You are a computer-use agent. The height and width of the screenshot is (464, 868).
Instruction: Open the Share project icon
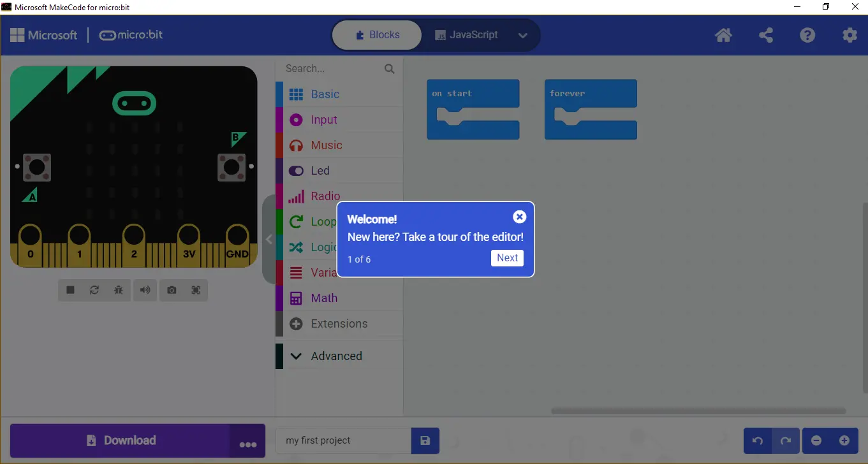point(766,35)
